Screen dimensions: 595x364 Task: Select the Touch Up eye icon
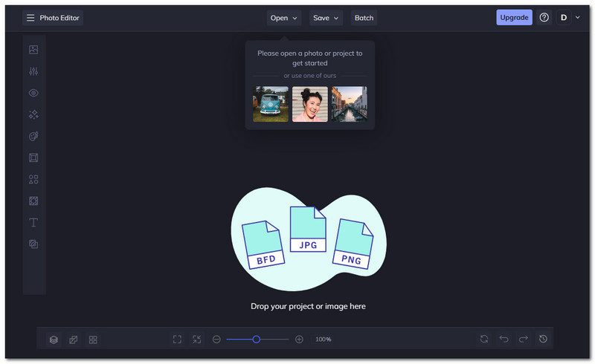pos(33,93)
